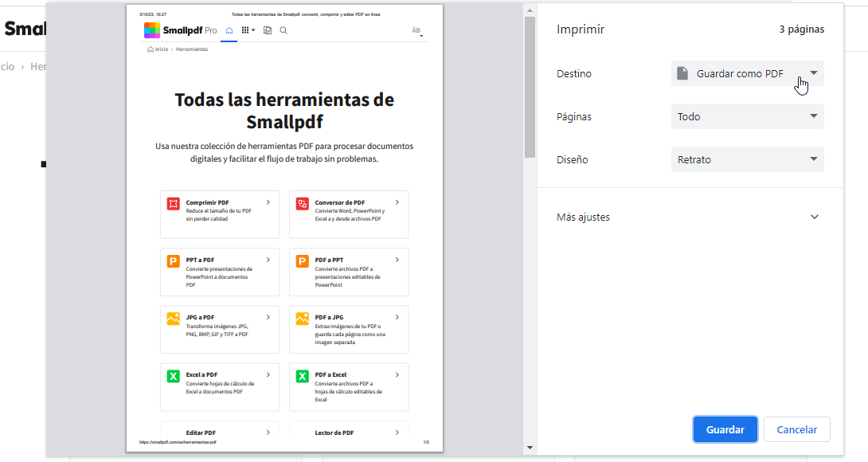Click the home icon in Smallpdf header
The image size is (868, 462).
pos(229,30)
